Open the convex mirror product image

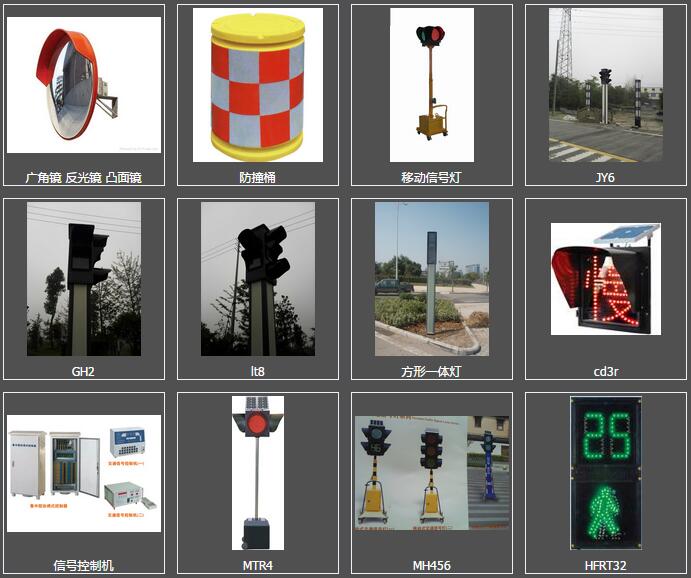tap(84, 85)
